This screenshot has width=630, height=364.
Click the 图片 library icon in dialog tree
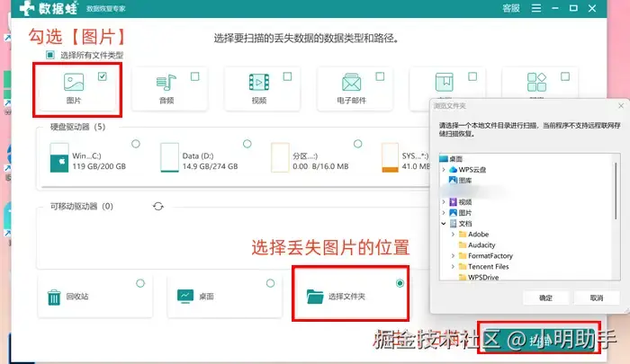click(x=454, y=213)
